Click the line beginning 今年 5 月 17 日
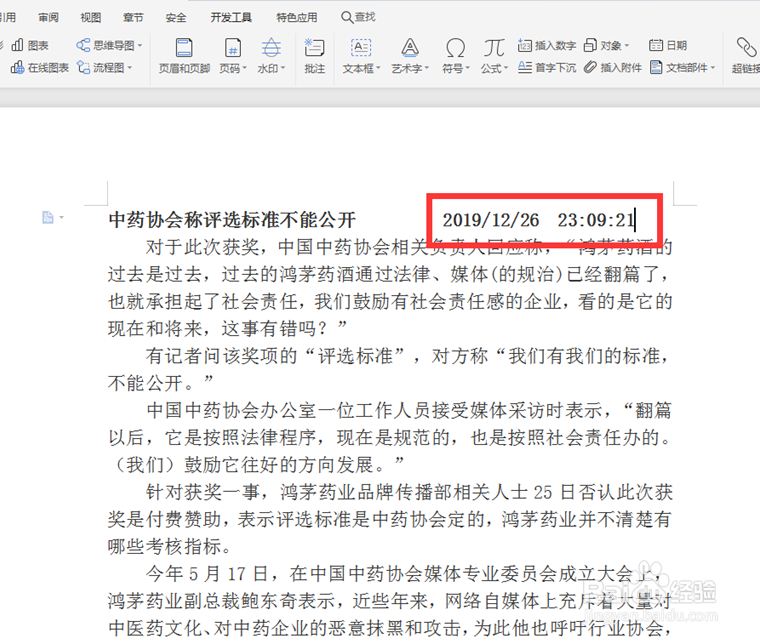The width and height of the screenshot is (760, 642). point(404,574)
